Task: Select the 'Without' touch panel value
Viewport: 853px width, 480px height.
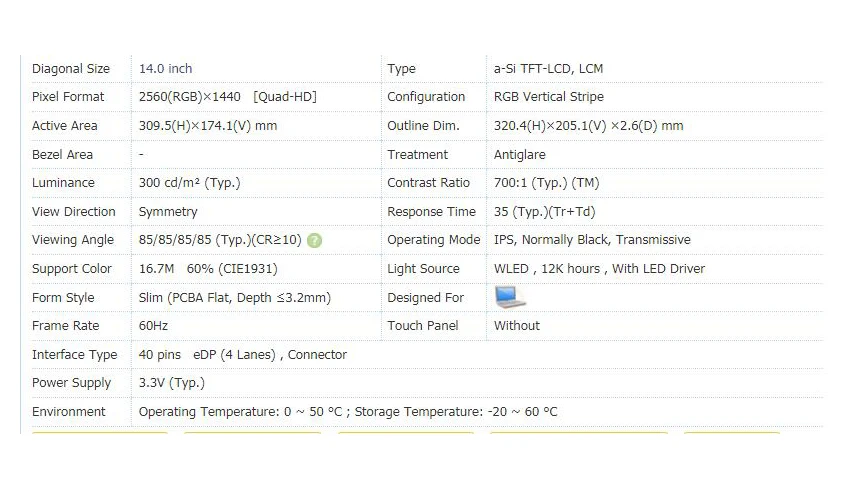Action: 517,326
